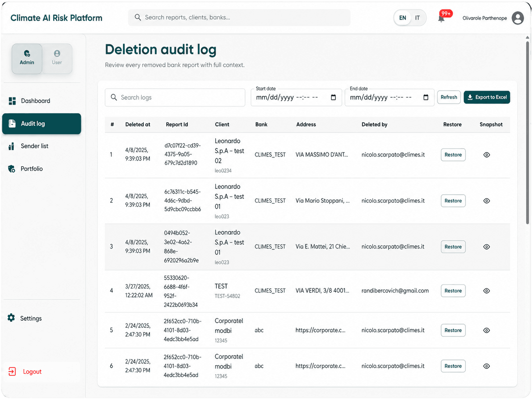Click the Snapshot column header
This screenshot has height=399, width=532.
[491, 125]
